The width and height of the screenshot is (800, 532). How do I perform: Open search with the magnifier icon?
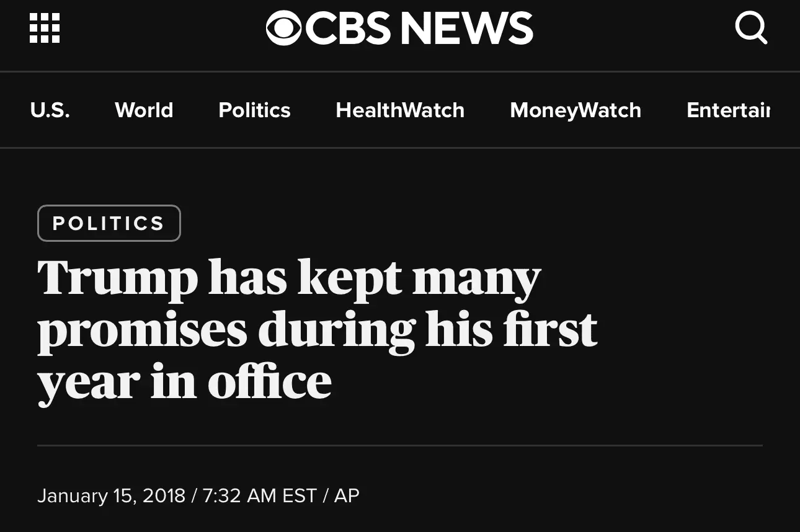click(750, 29)
